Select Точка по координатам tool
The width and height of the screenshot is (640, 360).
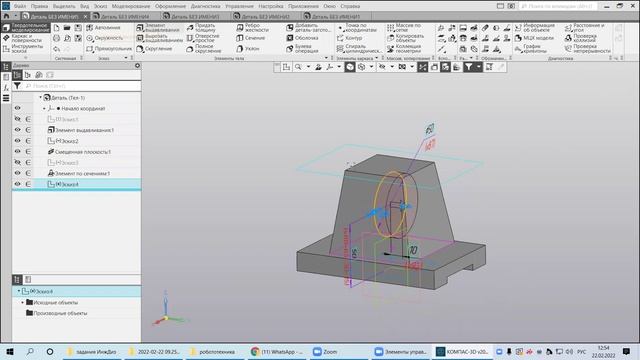point(357,28)
